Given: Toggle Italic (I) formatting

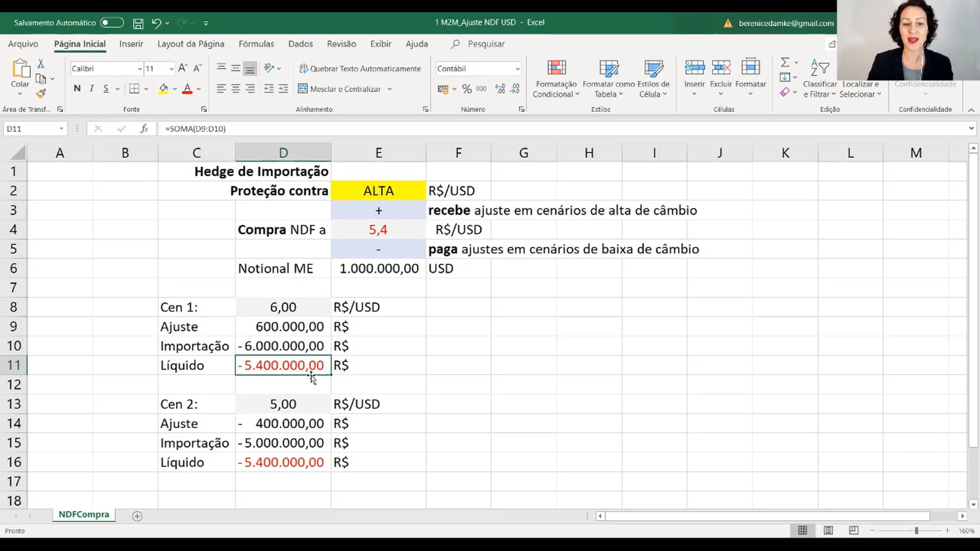Looking at the screenshot, I should coord(91,88).
